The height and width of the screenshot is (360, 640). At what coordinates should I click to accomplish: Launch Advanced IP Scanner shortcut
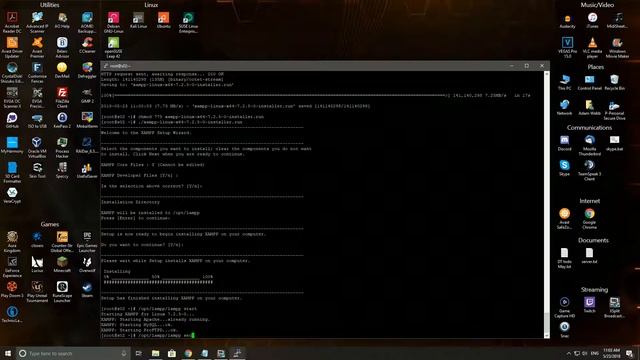(x=37, y=22)
